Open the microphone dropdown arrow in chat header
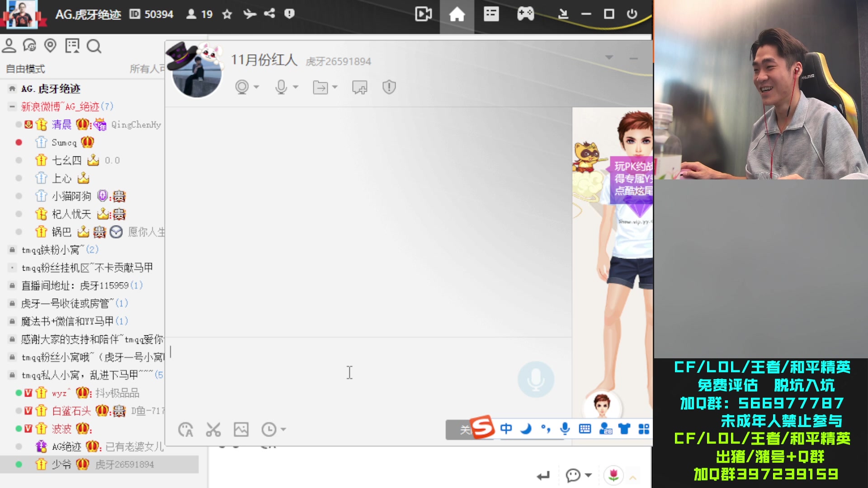Image resolution: width=868 pixels, height=488 pixels. [296, 87]
